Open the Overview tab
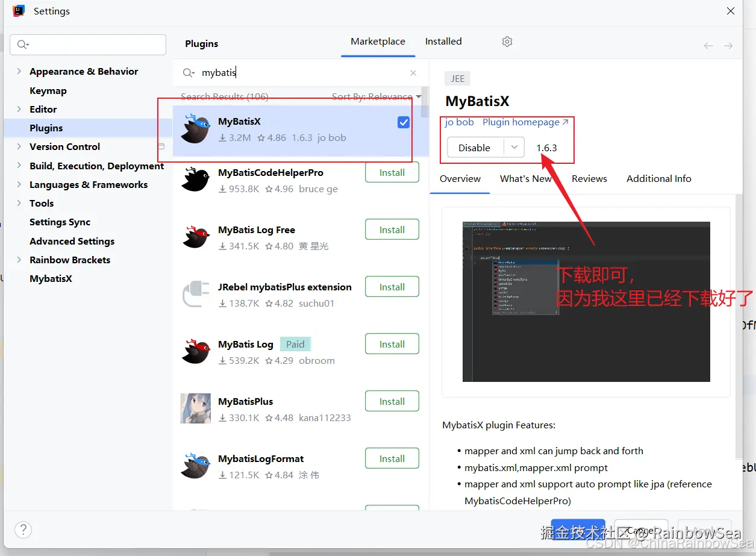The width and height of the screenshot is (756, 556). pos(460,179)
